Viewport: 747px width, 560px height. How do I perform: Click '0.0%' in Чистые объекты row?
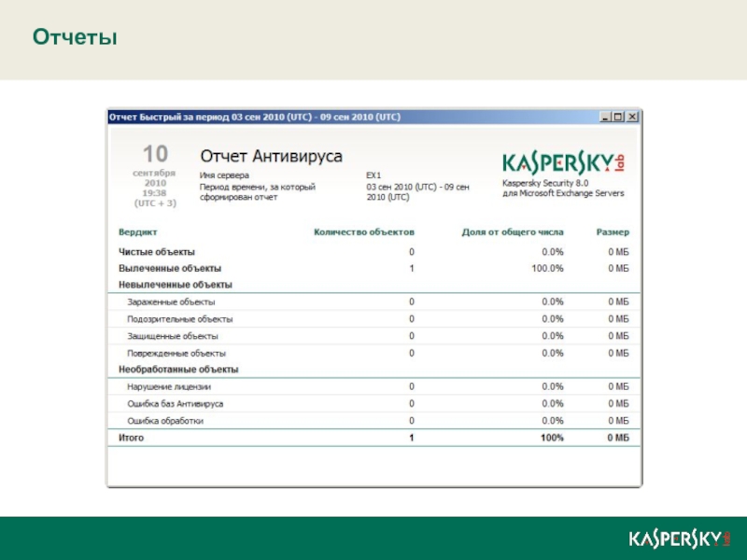(x=553, y=252)
